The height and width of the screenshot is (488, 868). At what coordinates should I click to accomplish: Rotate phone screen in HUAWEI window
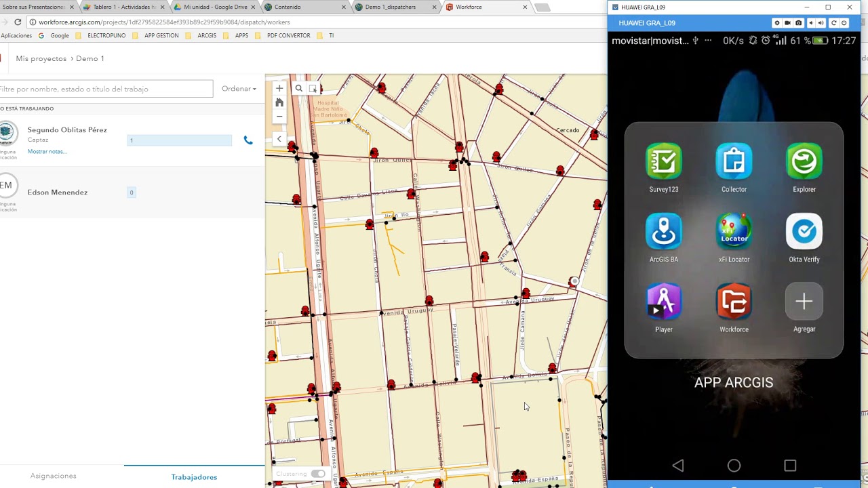coord(834,23)
